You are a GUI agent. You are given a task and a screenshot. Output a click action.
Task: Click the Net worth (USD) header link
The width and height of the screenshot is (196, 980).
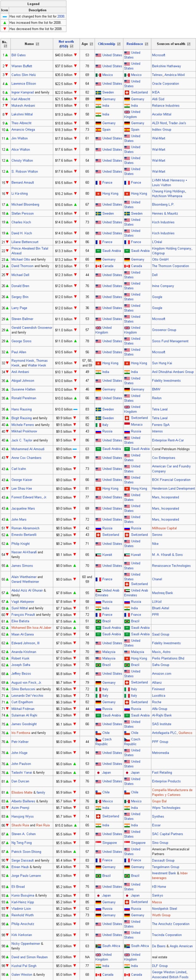coord(66,44)
